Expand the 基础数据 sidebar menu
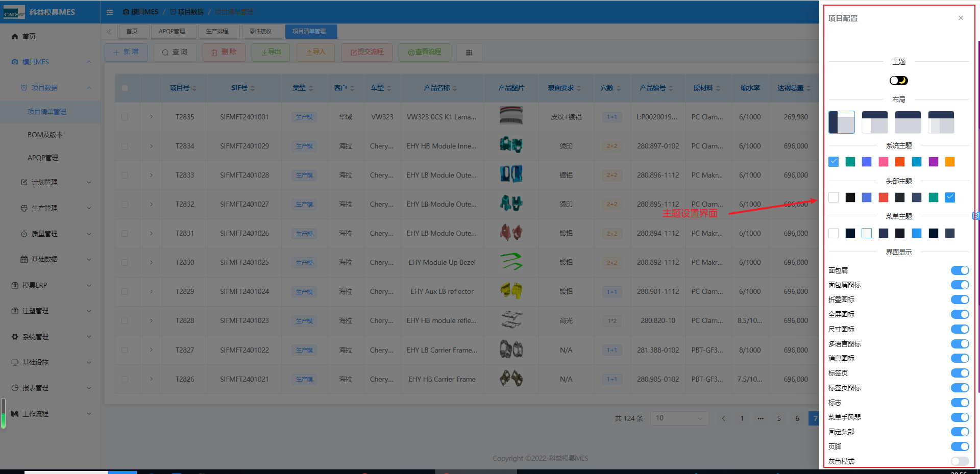The height and width of the screenshot is (474, 980). click(x=50, y=259)
